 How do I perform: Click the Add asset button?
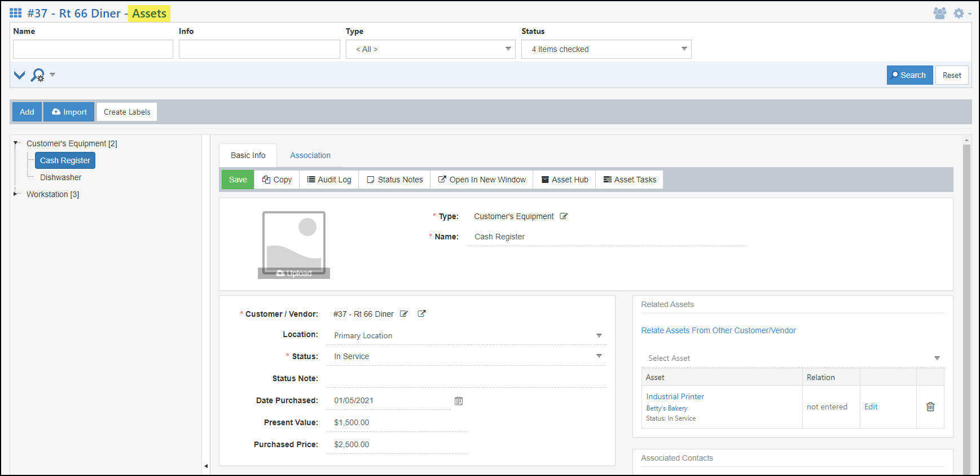[x=27, y=112]
